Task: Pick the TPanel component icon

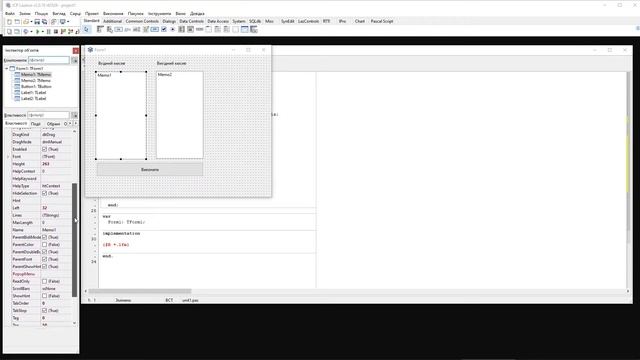Action: (x=235, y=29)
